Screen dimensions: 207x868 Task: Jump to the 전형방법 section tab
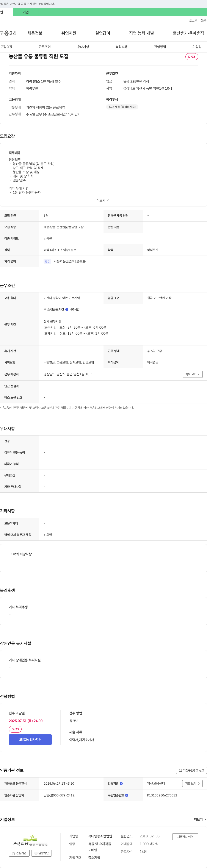coord(160,47)
